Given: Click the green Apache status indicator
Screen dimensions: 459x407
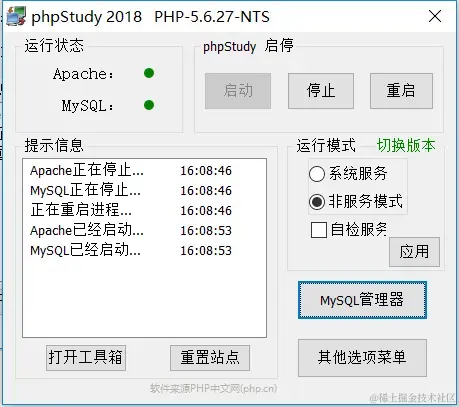Looking at the screenshot, I should pos(149,73).
